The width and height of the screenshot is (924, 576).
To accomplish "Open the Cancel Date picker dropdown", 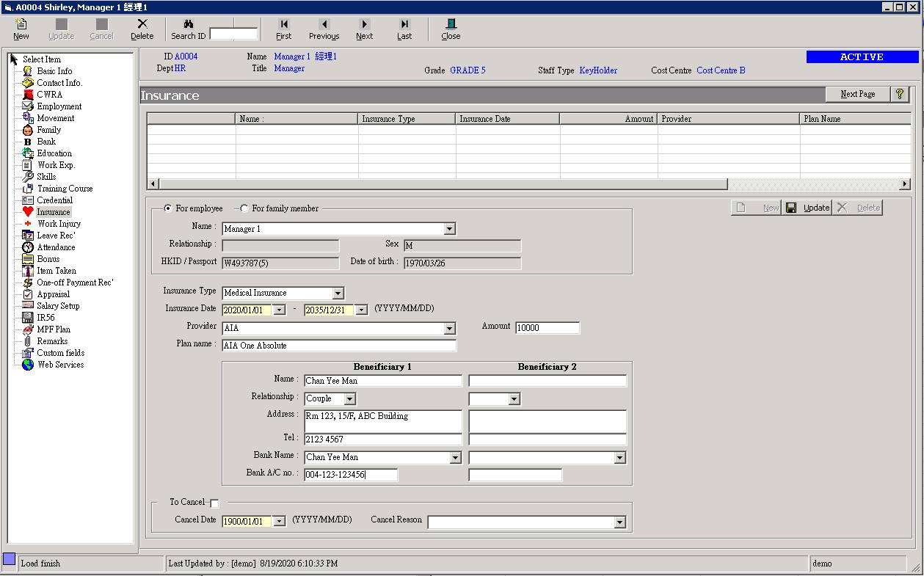I will [x=279, y=522].
